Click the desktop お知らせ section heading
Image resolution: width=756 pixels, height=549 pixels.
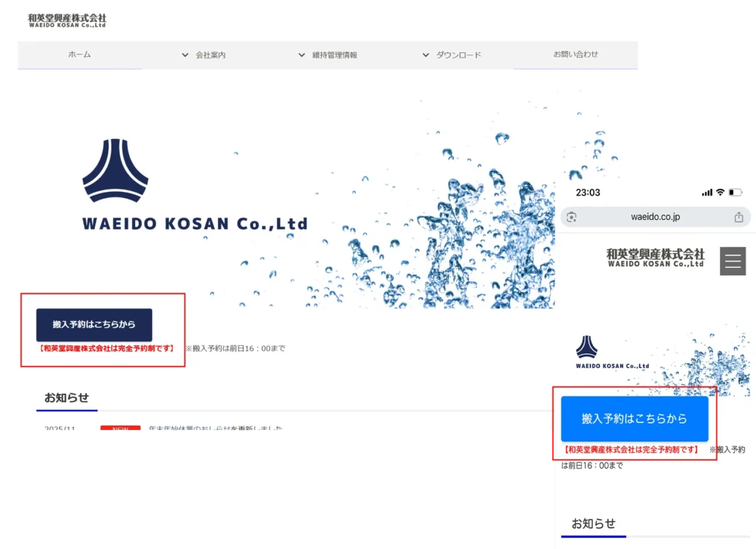[x=66, y=398]
